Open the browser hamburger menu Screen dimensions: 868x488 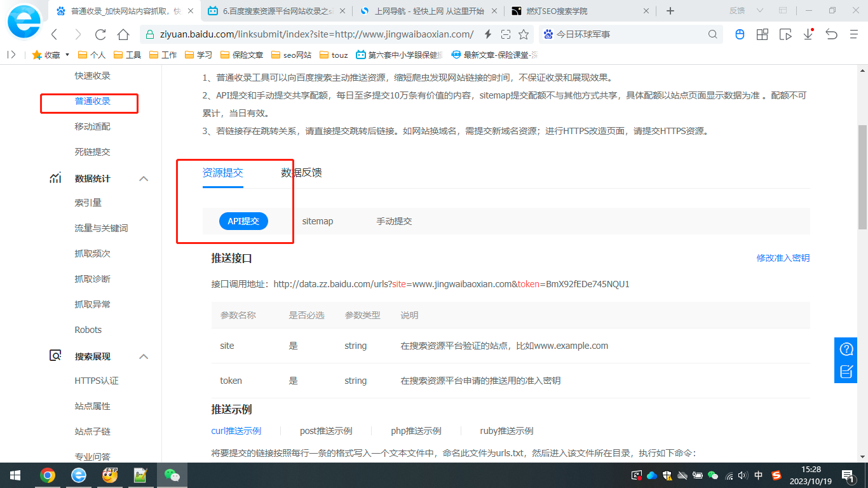[854, 34]
